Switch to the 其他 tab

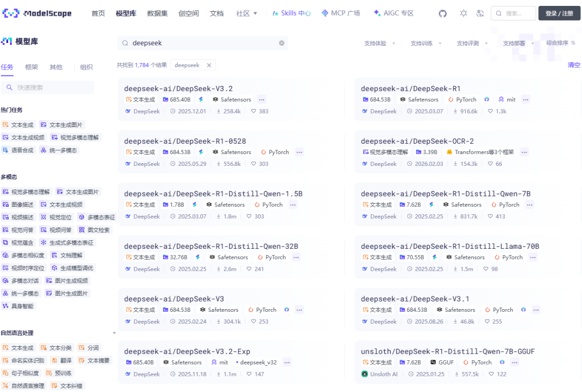(56, 67)
